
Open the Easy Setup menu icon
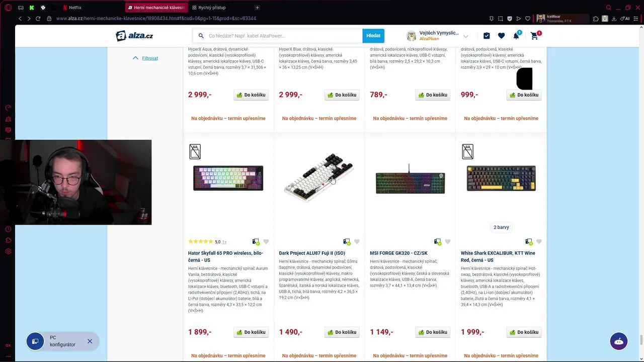point(635,19)
